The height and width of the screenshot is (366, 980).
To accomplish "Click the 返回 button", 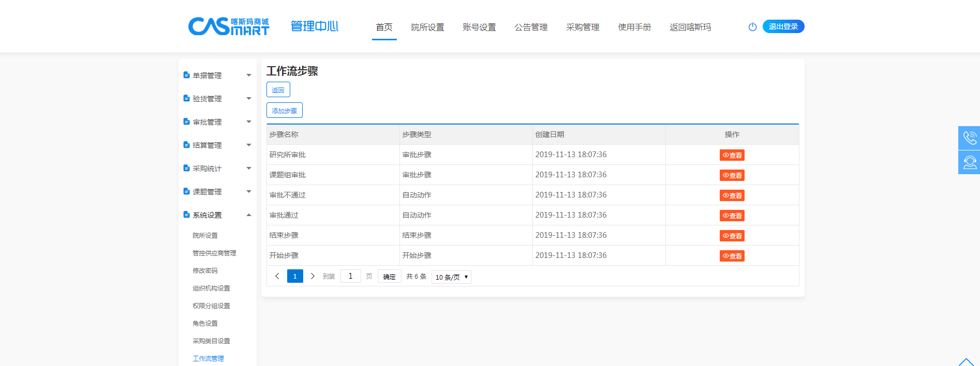I will pyautogui.click(x=278, y=90).
